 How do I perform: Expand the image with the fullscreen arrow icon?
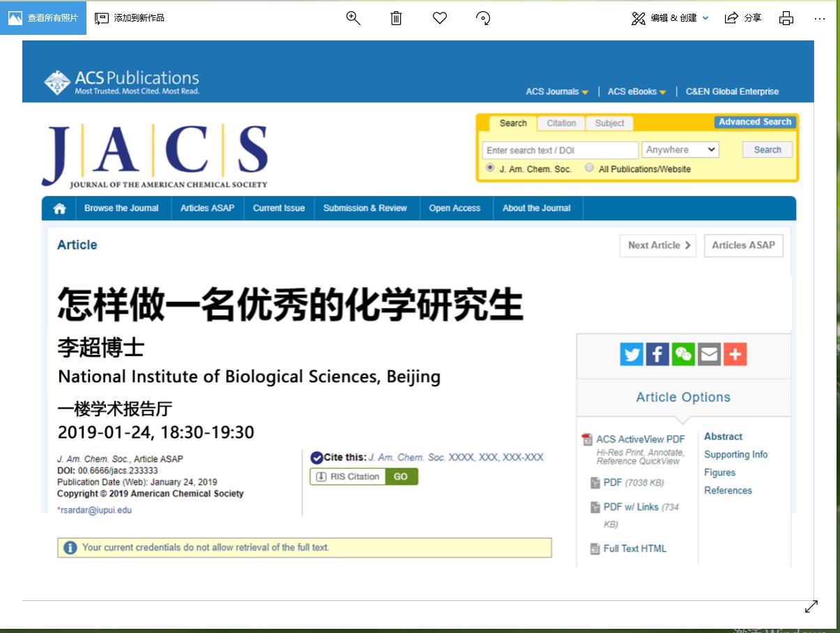click(x=811, y=607)
